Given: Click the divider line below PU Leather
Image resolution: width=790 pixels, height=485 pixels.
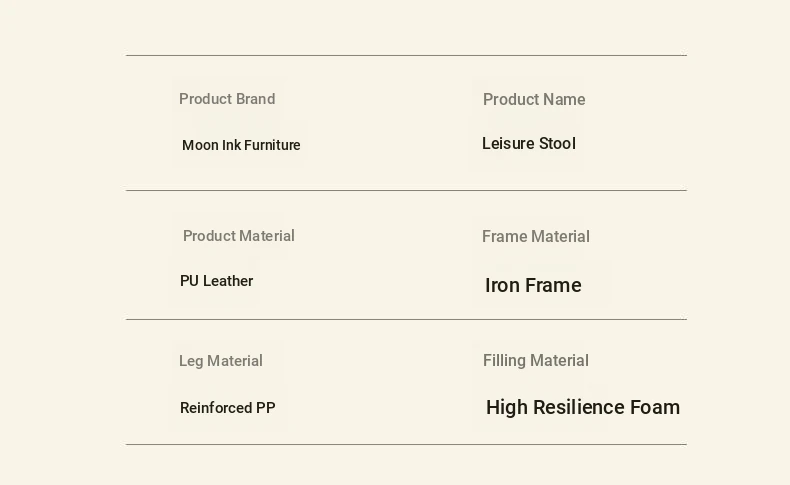Looking at the screenshot, I should pos(406,319).
